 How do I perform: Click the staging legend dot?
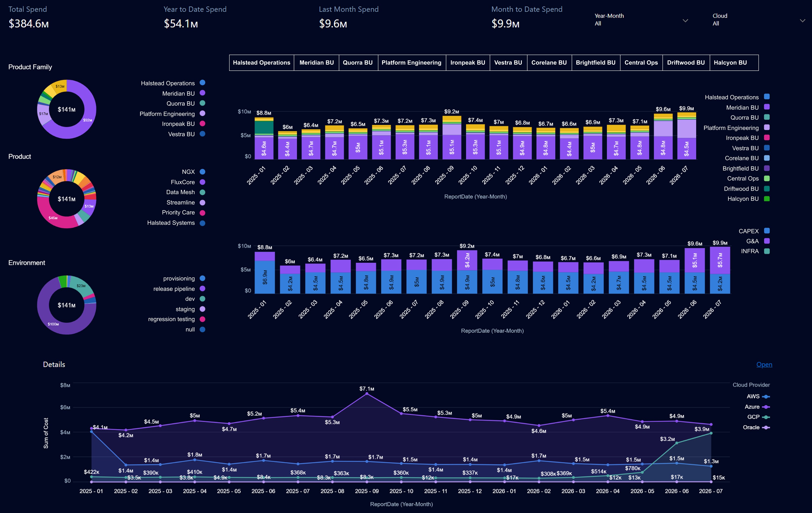[x=202, y=309]
